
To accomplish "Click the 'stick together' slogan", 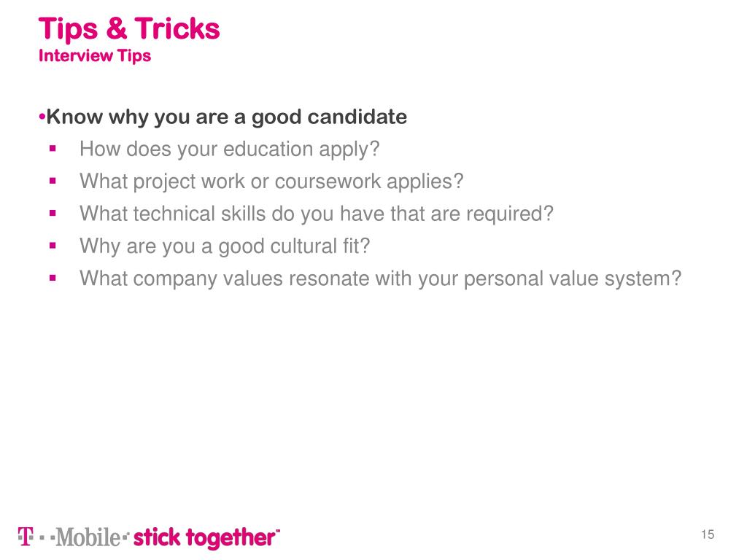I will 206,538.
